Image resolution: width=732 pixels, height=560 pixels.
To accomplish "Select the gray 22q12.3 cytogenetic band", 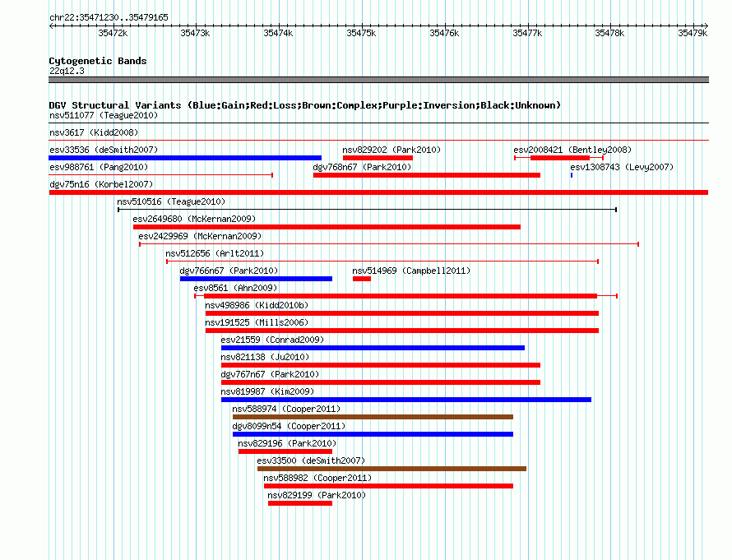I will tap(378, 80).
